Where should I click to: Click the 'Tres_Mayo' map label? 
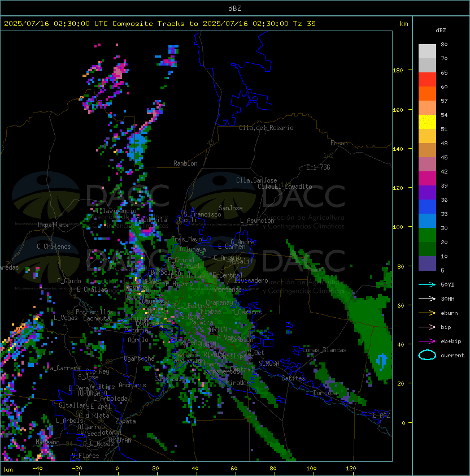point(186,240)
